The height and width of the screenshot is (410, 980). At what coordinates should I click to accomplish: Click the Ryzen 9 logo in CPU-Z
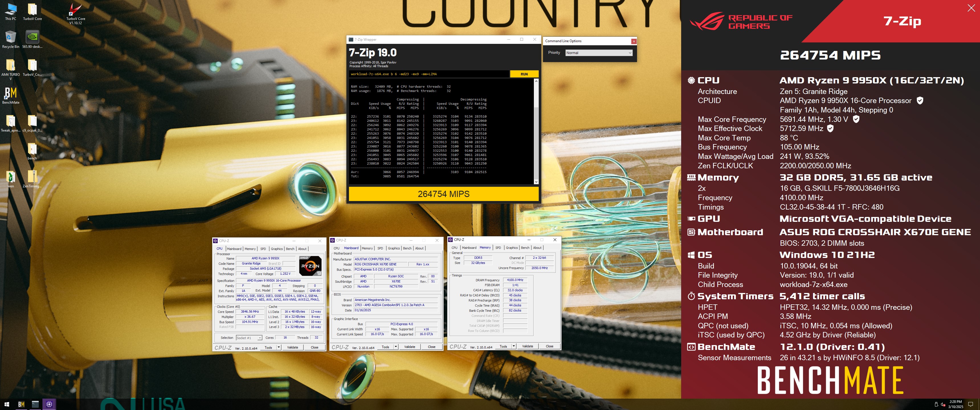tap(311, 265)
